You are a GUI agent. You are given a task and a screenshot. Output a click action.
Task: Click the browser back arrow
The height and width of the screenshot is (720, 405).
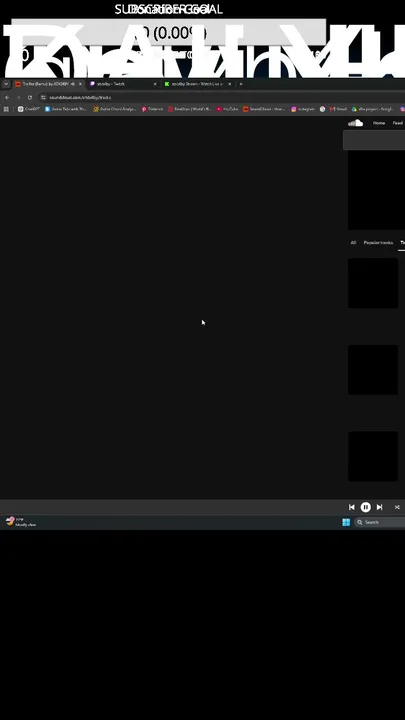(7, 97)
